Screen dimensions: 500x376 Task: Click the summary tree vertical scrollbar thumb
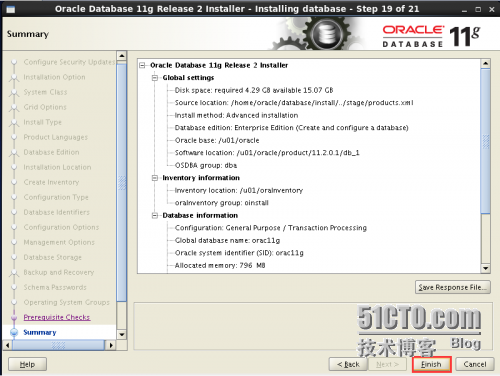coord(486,141)
